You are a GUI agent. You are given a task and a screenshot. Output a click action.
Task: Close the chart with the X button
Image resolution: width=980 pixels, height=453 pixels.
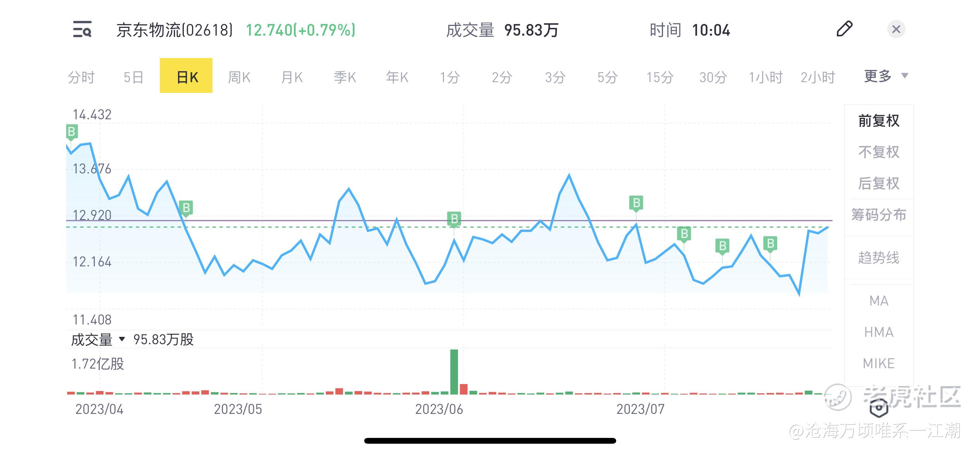coord(896,29)
